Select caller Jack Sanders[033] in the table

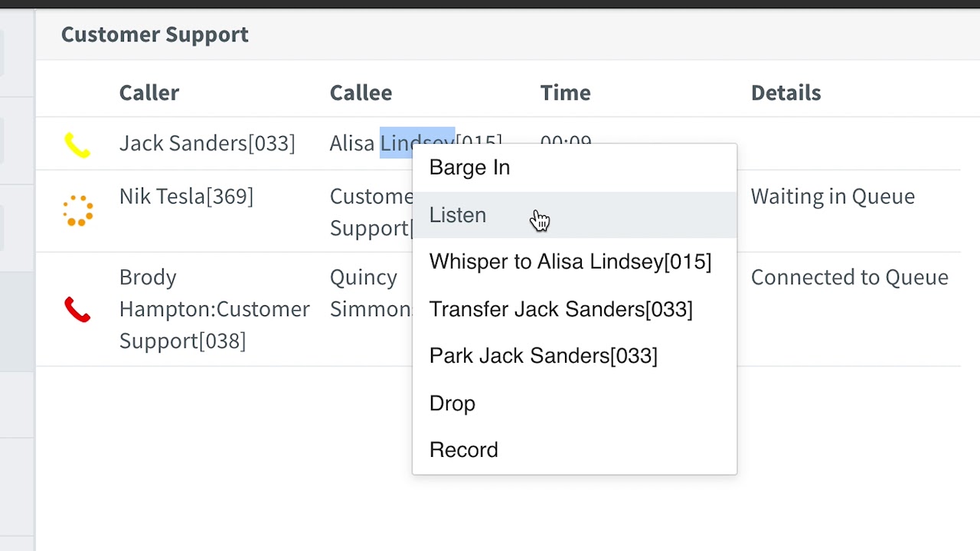[x=207, y=143]
